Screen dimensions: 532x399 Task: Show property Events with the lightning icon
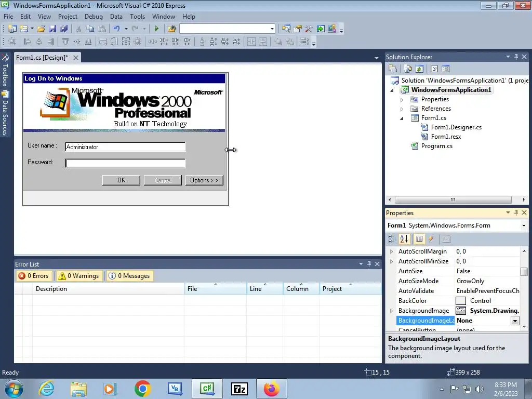pyautogui.click(x=431, y=239)
